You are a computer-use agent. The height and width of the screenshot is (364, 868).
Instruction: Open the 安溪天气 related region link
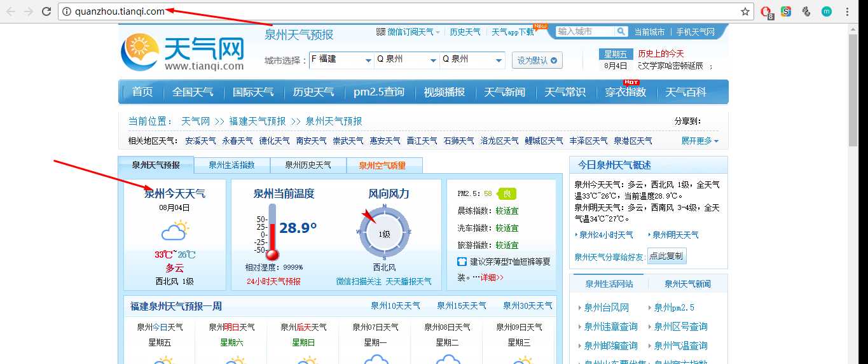(x=200, y=141)
